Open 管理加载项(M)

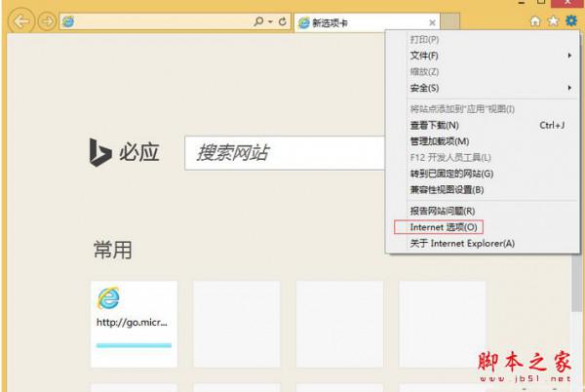pos(483,141)
